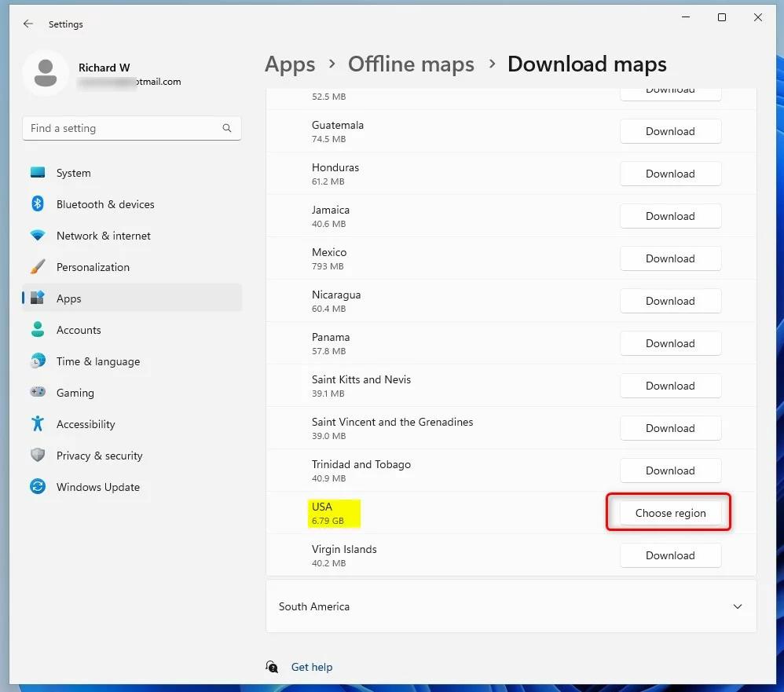Open Privacy & security settings
The image size is (784, 692).
click(x=99, y=456)
